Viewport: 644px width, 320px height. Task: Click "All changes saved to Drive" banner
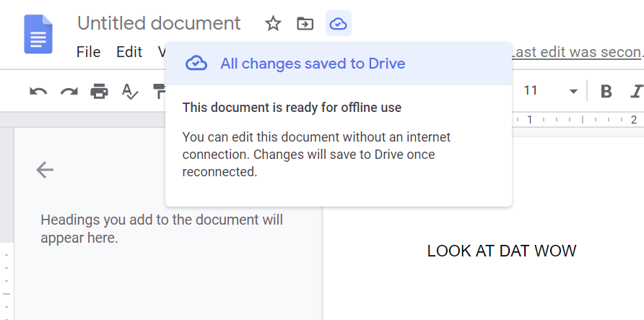point(313,64)
